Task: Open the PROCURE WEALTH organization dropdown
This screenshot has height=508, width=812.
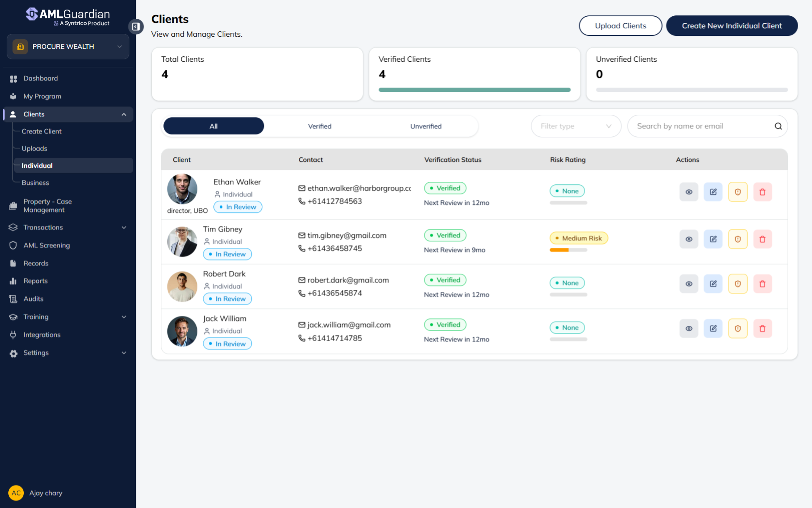Action: pos(68,46)
